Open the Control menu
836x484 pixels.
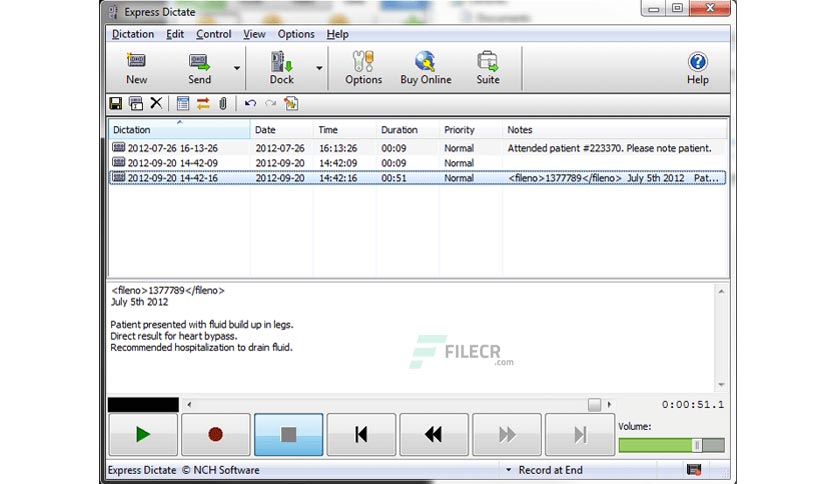coord(213,34)
